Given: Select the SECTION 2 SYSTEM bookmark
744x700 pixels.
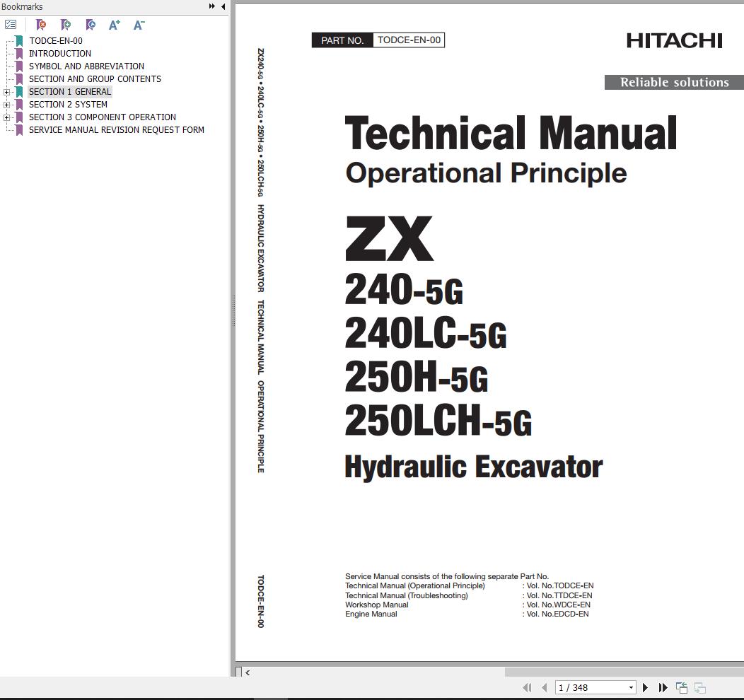Looking at the screenshot, I should [x=68, y=105].
